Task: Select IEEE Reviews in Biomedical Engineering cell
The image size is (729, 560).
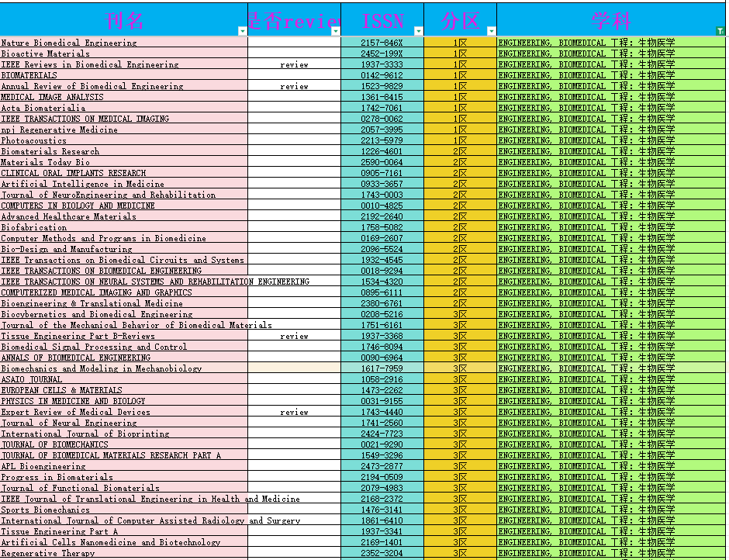Action: pos(123,64)
